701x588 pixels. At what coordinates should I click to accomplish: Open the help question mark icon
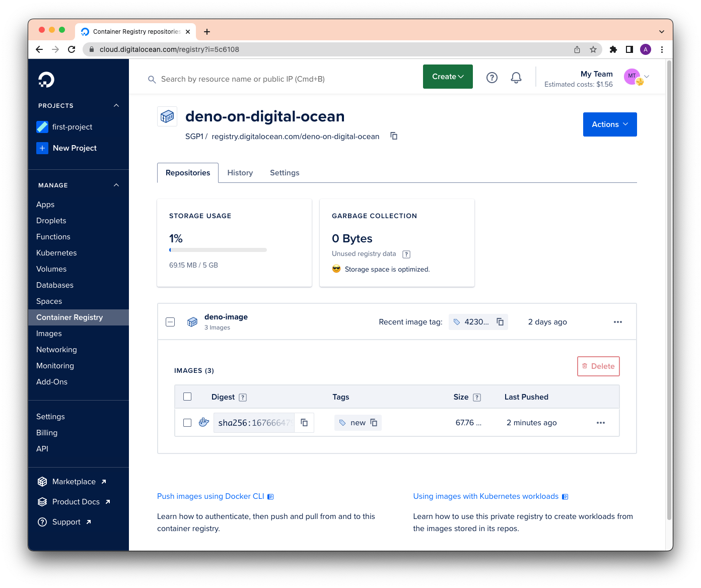[492, 77]
